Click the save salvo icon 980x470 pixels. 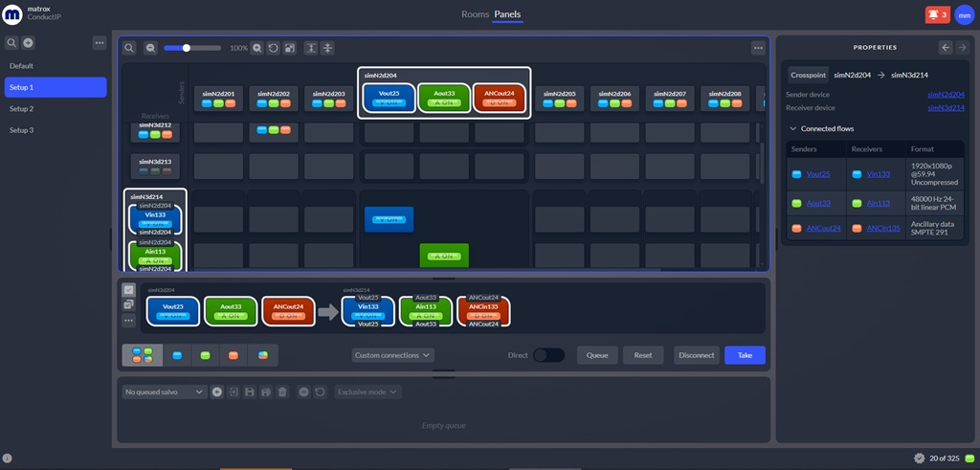[x=250, y=392]
